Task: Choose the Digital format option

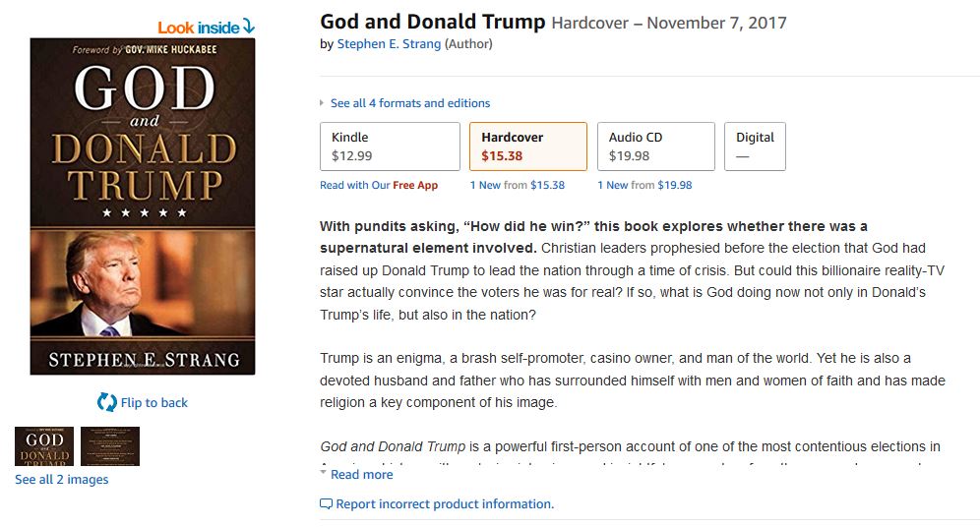Action: 755,146
